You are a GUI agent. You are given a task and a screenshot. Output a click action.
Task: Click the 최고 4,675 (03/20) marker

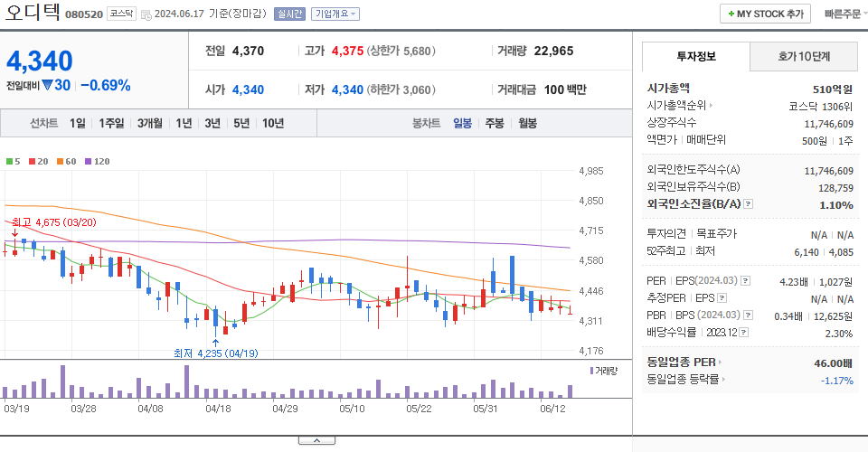point(53,222)
